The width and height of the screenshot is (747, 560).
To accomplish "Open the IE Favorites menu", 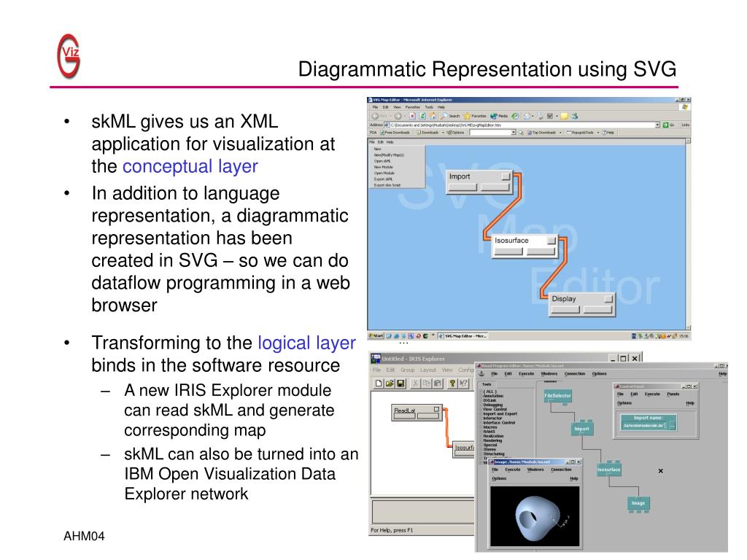I will [413, 107].
